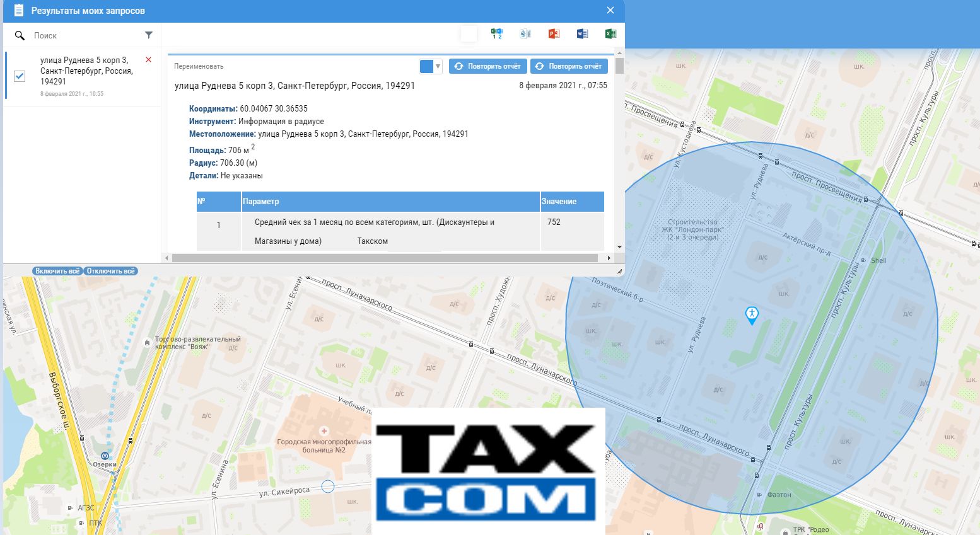Screen dimensions: 980x535
Task: Click the Параметр column header
Action: coord(390,202)
